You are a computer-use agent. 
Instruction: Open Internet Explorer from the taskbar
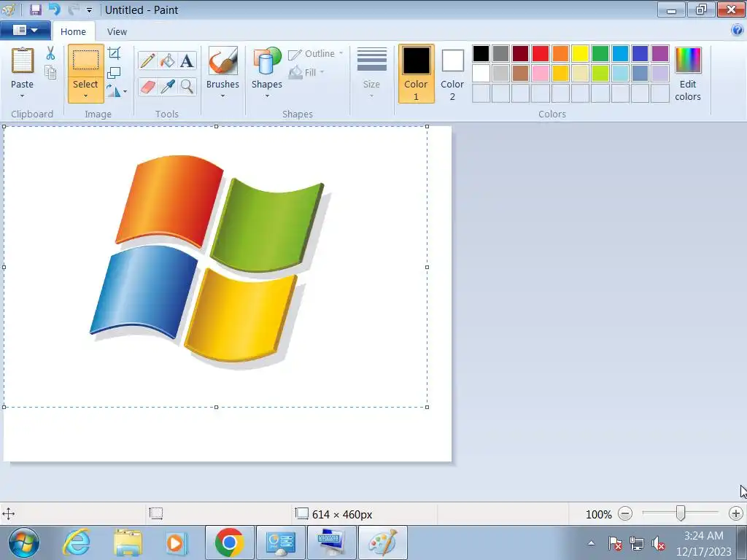pyautogui.click(x=77, y=542)
